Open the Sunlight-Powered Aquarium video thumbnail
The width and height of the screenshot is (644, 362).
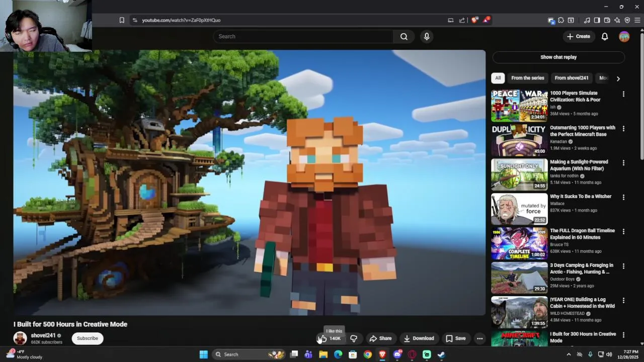[x=519, y=174]
